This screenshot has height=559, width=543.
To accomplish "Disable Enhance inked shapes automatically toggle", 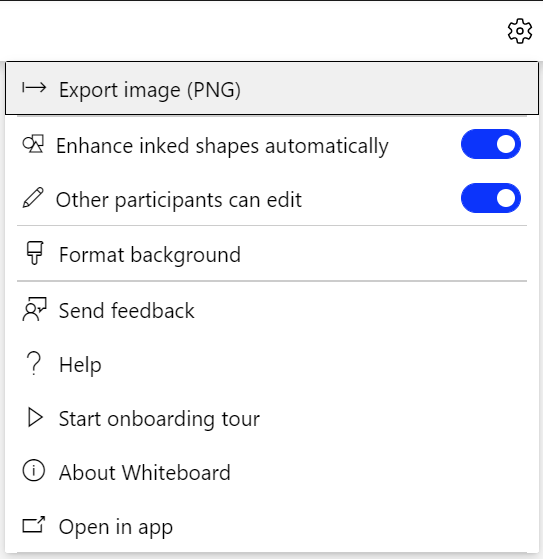I will click(491, 144).
